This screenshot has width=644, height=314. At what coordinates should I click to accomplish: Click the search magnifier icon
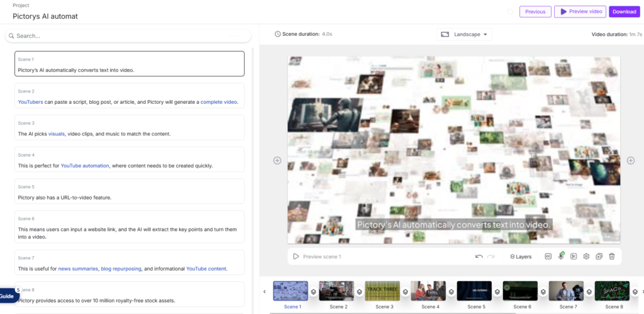(11, 36)
